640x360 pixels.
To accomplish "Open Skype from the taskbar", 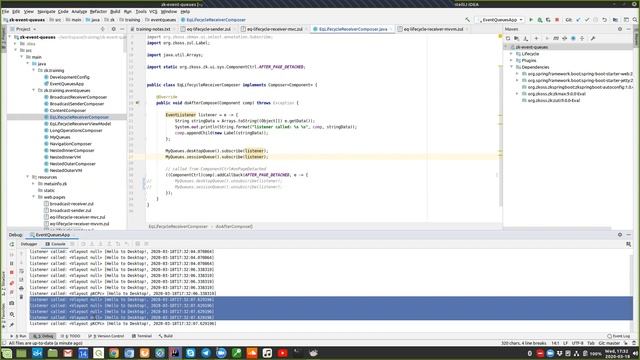I will click(191, 353).
